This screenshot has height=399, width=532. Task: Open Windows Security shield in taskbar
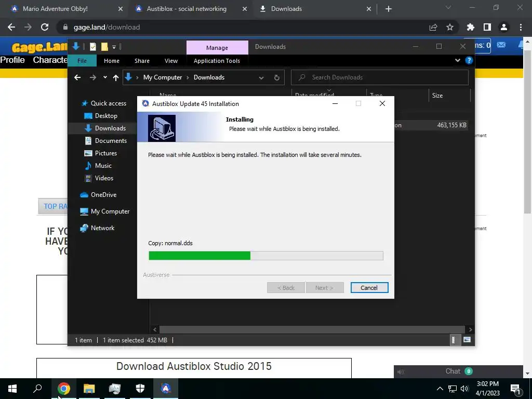[140, 389]
